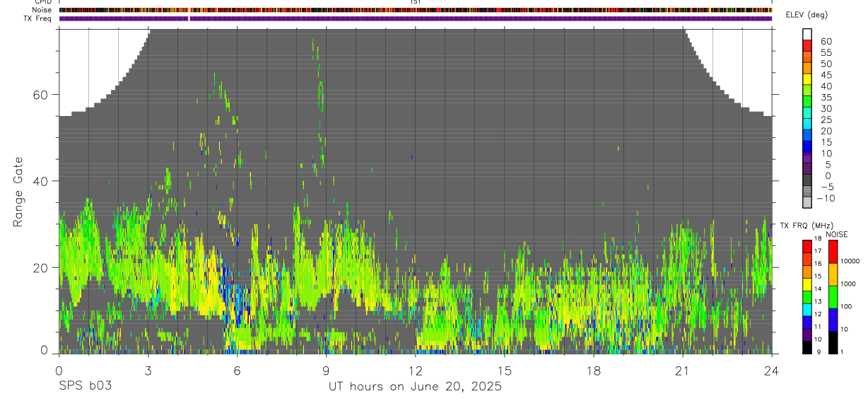Click the blue swatch in NOISE colorbar
This screenshot has width=868, height=401.
[x=833, y=320]
